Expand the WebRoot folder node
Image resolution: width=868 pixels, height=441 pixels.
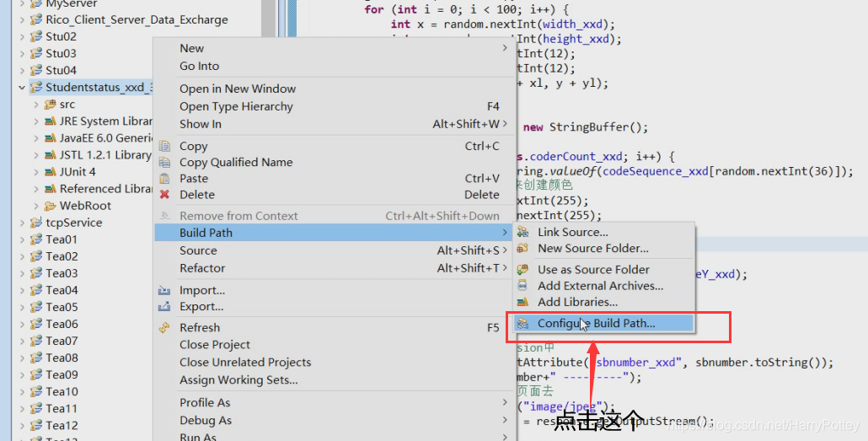pyautogui.click(x=36, y=206)
